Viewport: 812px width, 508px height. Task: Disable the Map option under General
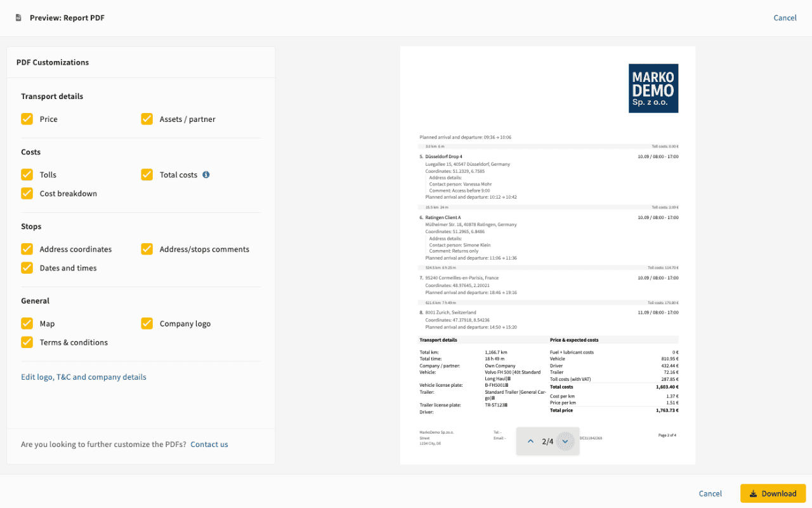tap(27, 323)
